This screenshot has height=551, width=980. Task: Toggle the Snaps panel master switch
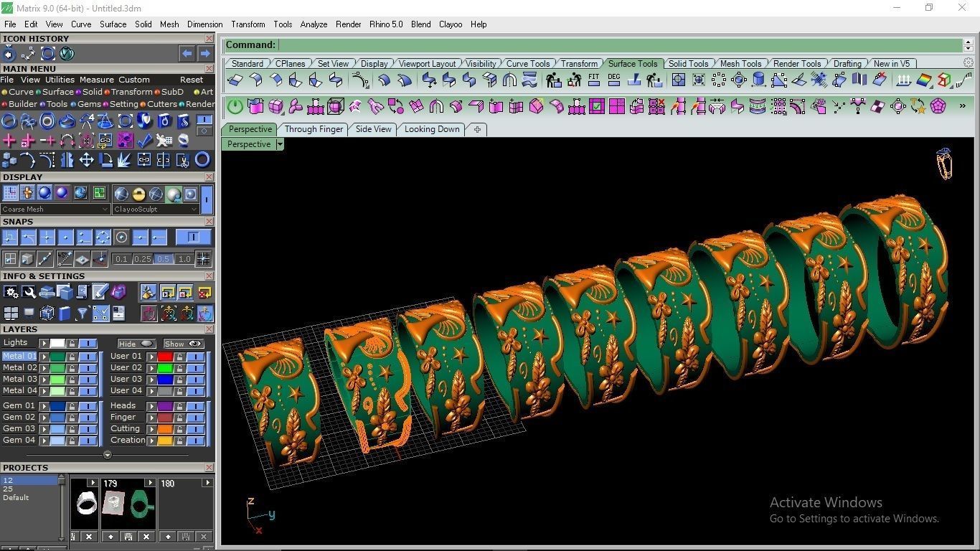click(x=194, y=237)
